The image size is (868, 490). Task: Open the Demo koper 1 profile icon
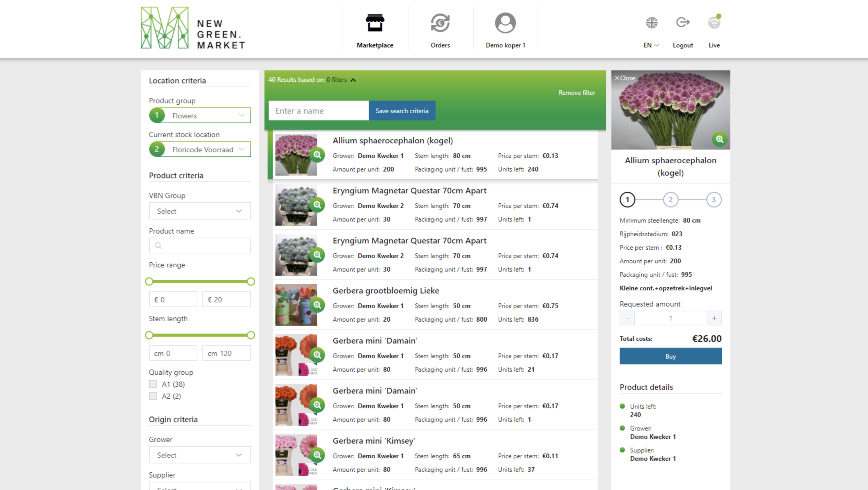pos(505,23)
